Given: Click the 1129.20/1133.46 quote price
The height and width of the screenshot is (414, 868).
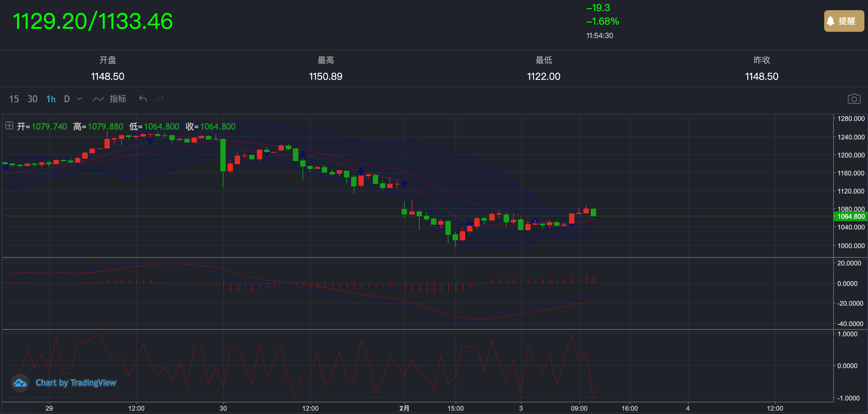Looking at the screenshot, I should tap(93, 21).
